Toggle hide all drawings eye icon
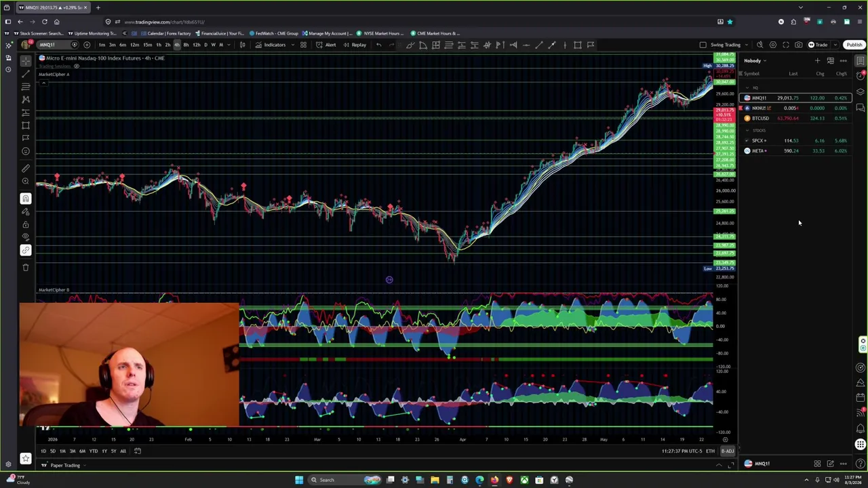 (x=26, y=237)
